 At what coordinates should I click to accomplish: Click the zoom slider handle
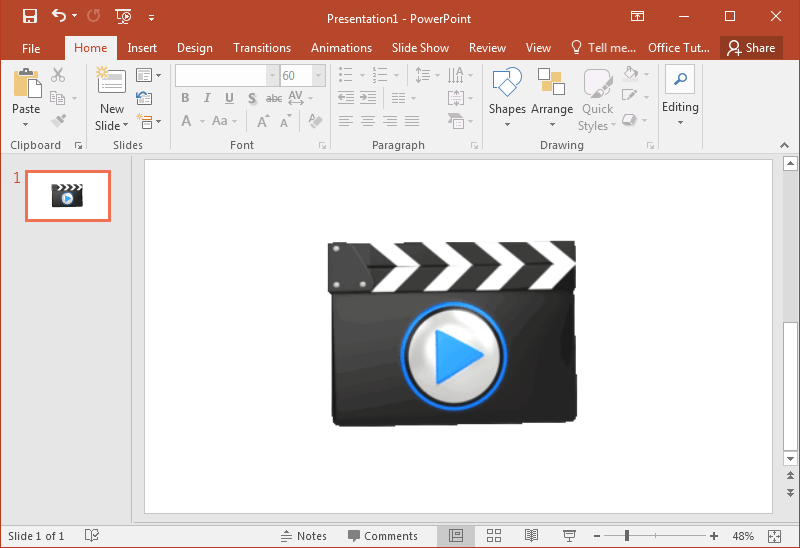628,536
